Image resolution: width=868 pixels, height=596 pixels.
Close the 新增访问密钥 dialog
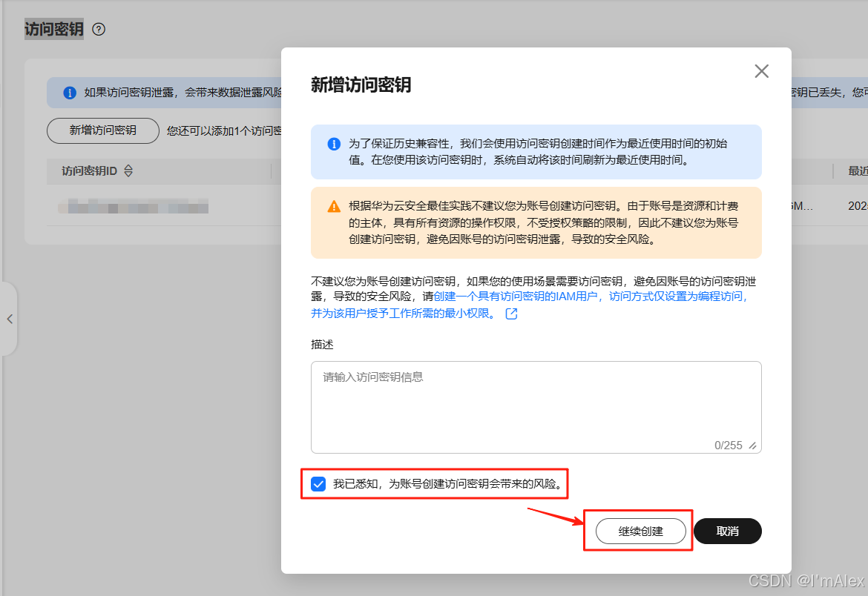[x=761, y=71]
